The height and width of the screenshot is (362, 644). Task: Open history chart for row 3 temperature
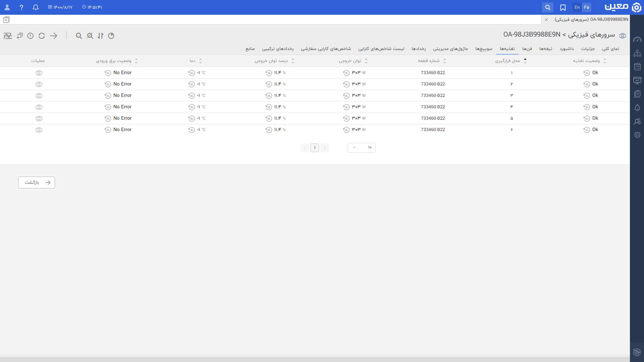pos(192,96)
